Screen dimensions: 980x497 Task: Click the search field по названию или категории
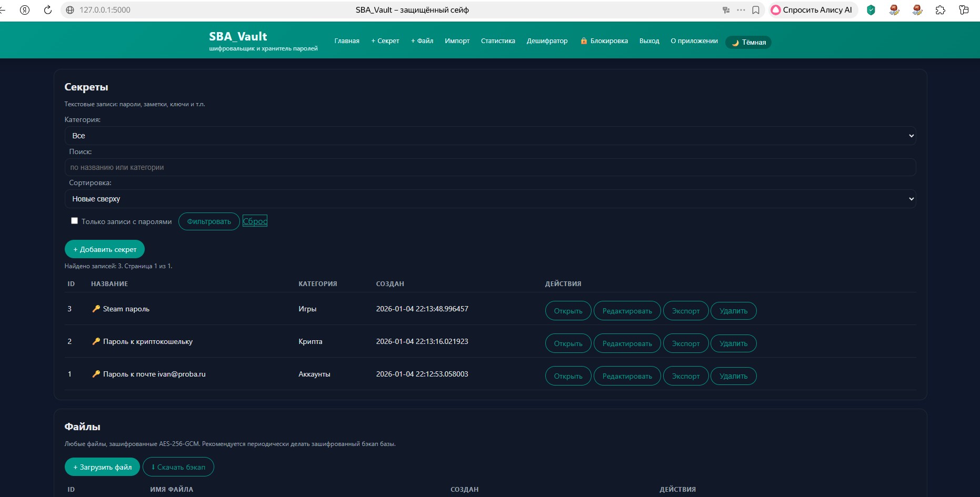coord(491,167)
